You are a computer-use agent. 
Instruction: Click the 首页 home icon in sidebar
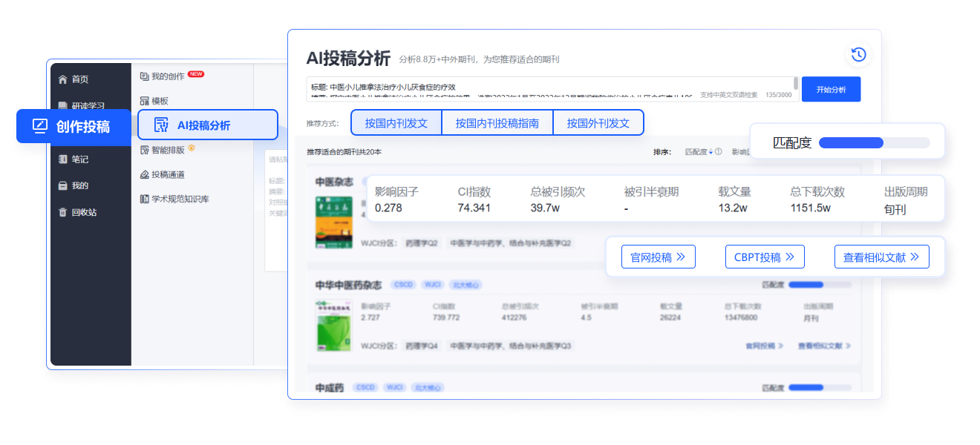63,79
